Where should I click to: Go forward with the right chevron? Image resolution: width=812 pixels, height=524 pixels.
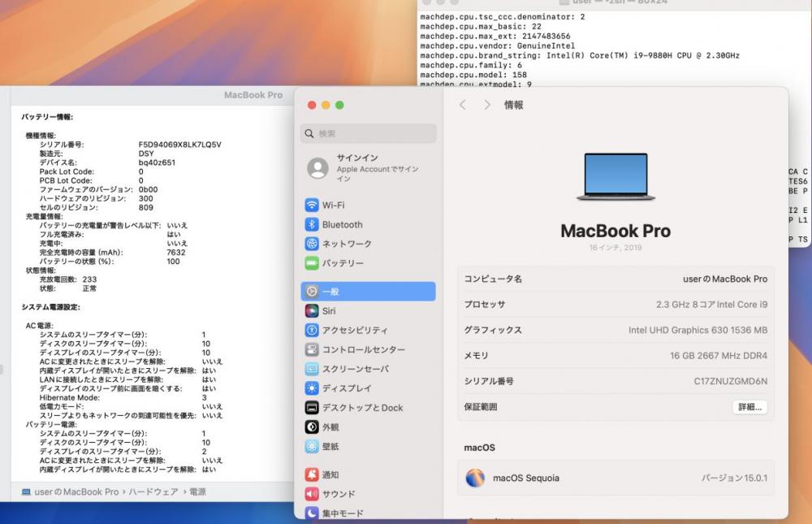486,105
